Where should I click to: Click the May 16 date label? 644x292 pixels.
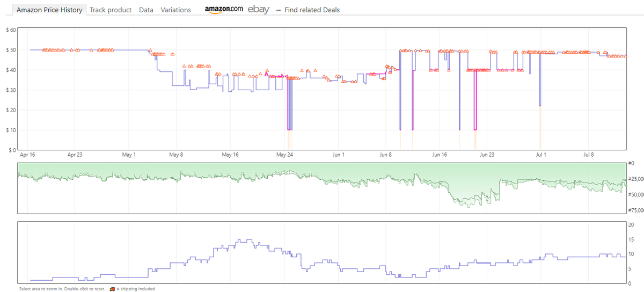coord(229,155)
